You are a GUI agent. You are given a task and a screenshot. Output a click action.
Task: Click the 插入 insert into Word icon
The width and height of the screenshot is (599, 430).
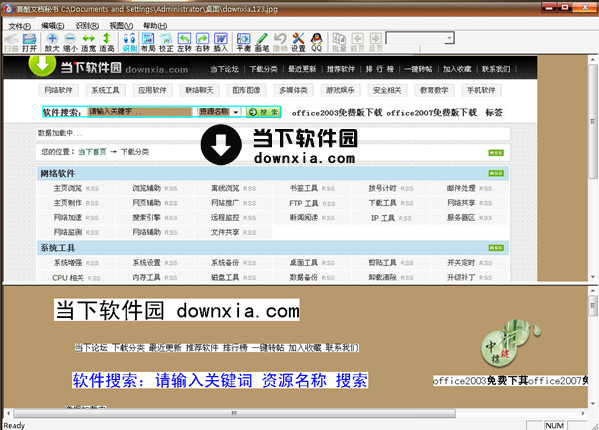(x=220, y=42)
